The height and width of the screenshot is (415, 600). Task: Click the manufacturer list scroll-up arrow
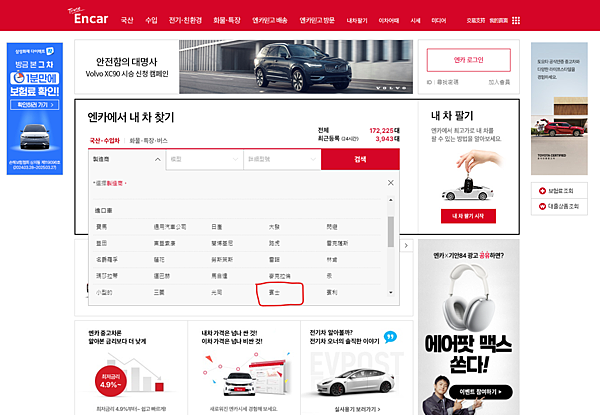point(391,200)
